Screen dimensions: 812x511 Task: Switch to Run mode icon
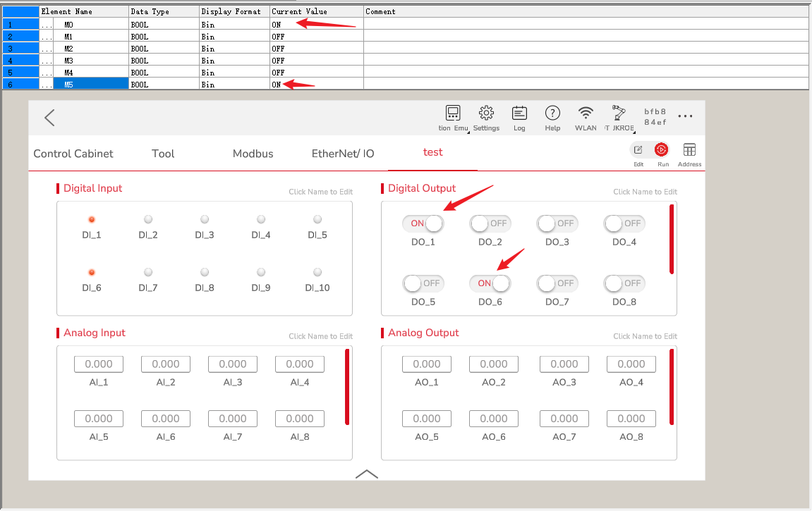[x=662, y=150]
